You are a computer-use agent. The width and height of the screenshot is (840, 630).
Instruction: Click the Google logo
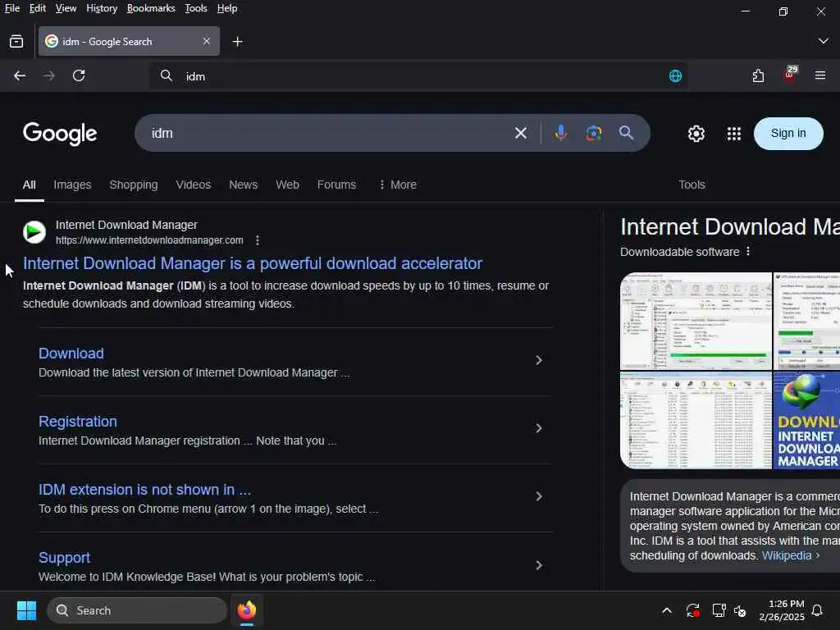pyautogui.click(x=60, y=134)
